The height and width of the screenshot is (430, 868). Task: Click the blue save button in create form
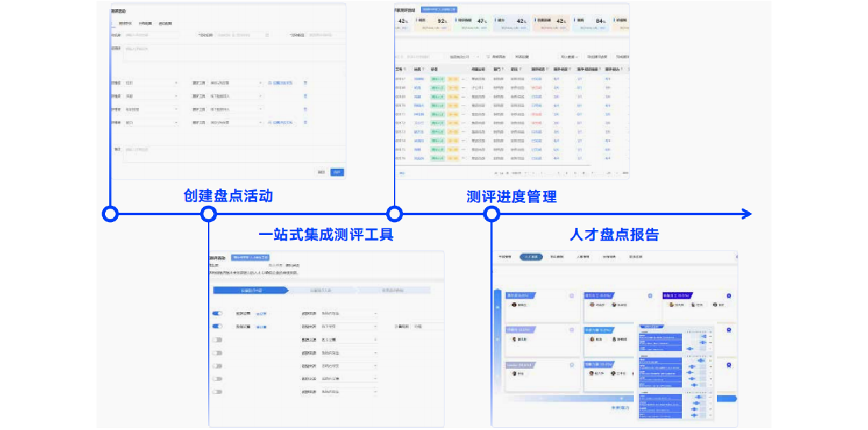[337, 172]
